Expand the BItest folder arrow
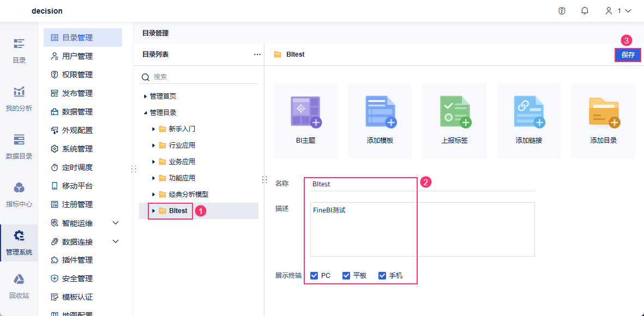Viewport: 644px width, 316px height. [x=153, y=210]
